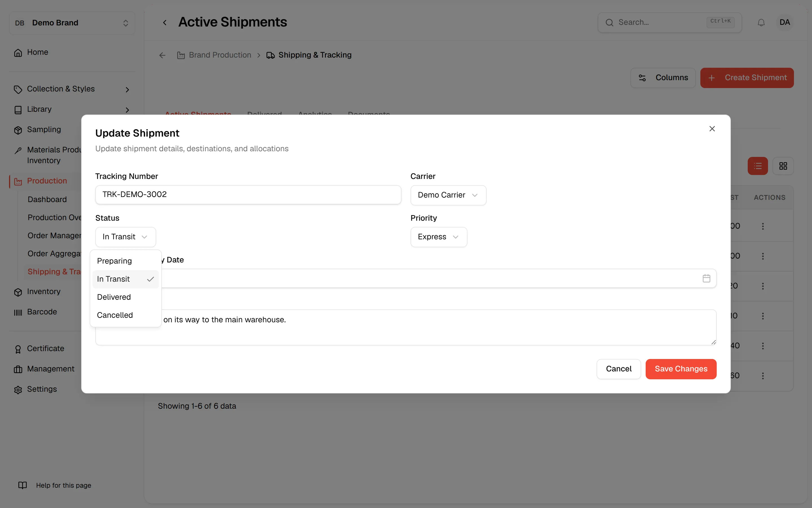Image resolution: width=812 pixels, height=508 pixels.
Task: Click the back chevron beside Active Shipments
Action: (x=165, y=23)
